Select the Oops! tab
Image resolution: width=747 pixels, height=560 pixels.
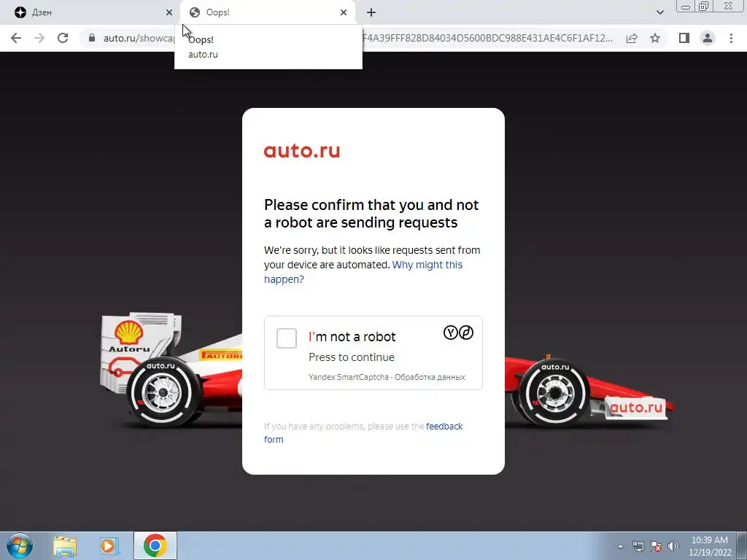pyautogui.click(x=268, y=12)
